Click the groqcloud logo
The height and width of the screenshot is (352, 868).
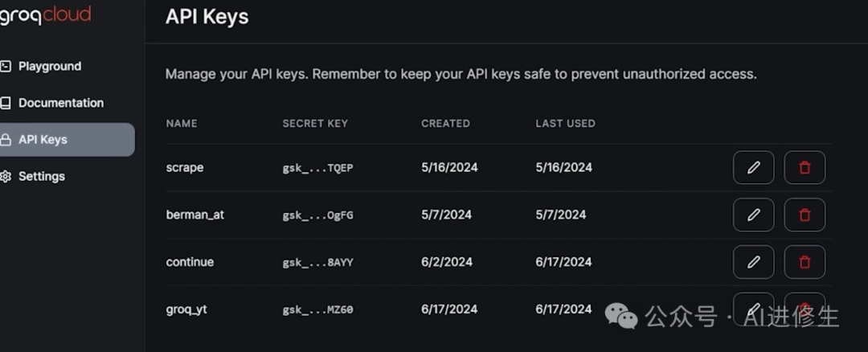[45, 15]
